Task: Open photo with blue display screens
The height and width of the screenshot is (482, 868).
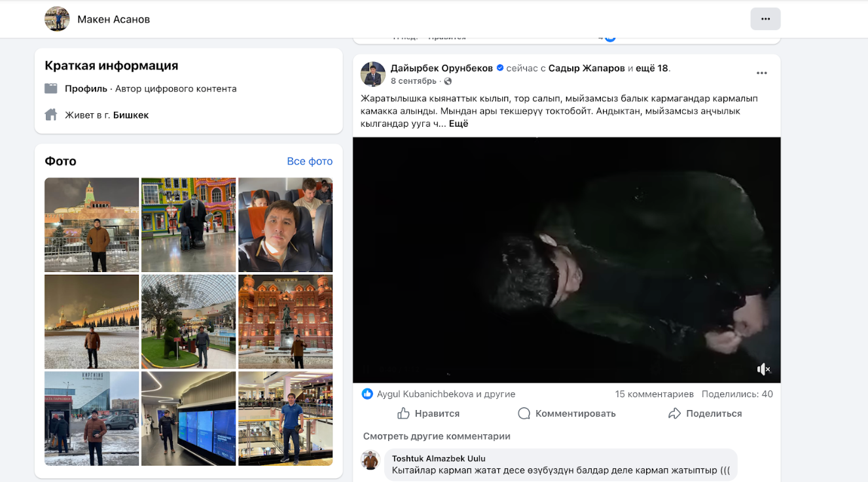Action: click(189, 418)
